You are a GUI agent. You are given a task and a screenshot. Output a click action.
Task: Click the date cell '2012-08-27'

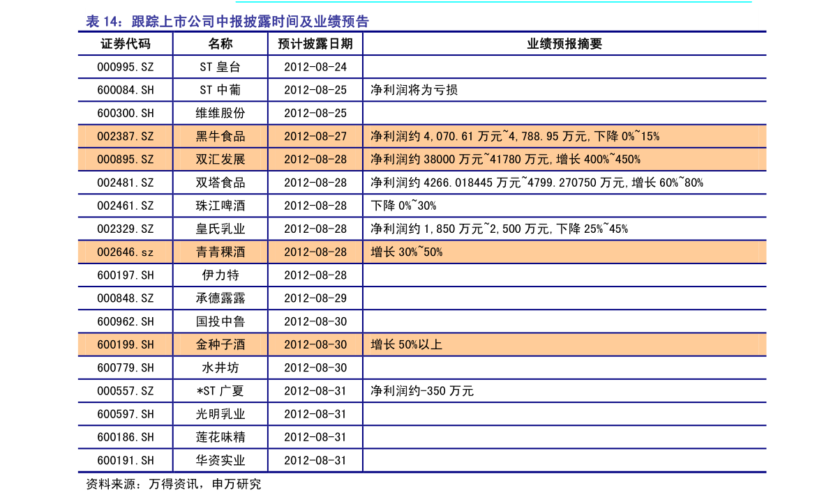tap(315, 137)
